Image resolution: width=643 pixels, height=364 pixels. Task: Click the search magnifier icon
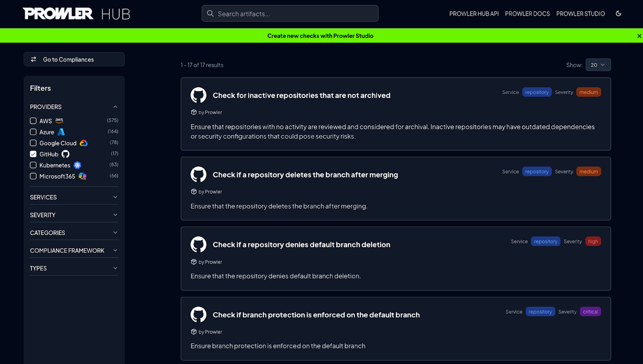point(210,14)
